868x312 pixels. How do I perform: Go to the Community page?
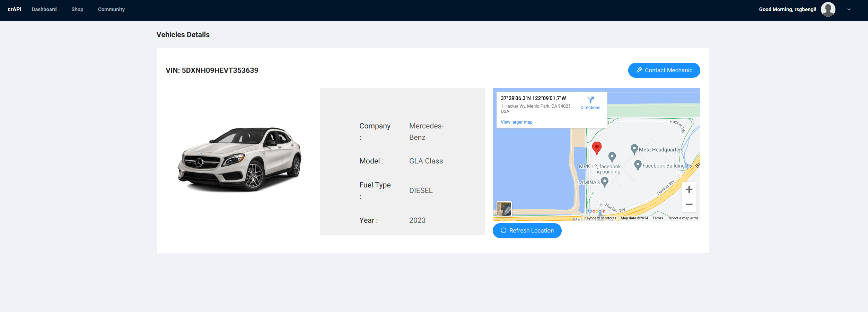pos(111,9)
